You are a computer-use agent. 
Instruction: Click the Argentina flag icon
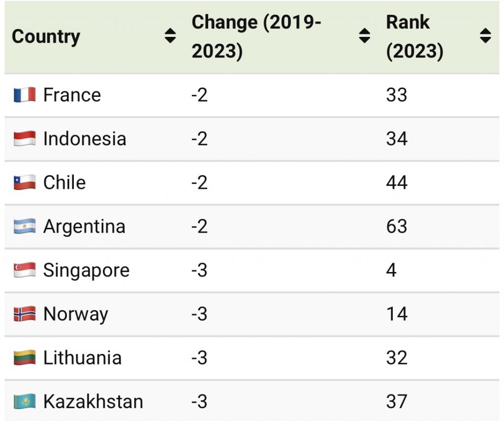point(25,226)
